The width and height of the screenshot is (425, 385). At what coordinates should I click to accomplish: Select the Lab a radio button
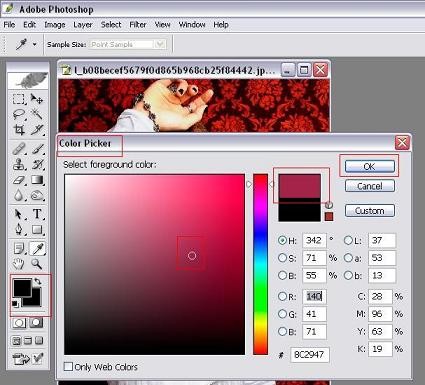348,258
